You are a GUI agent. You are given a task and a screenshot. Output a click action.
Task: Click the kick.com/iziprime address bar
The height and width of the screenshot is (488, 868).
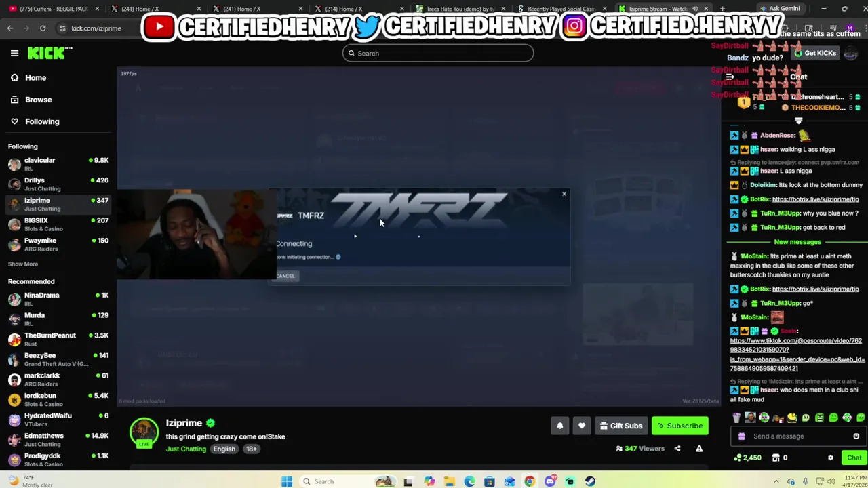tap(96, 28)
